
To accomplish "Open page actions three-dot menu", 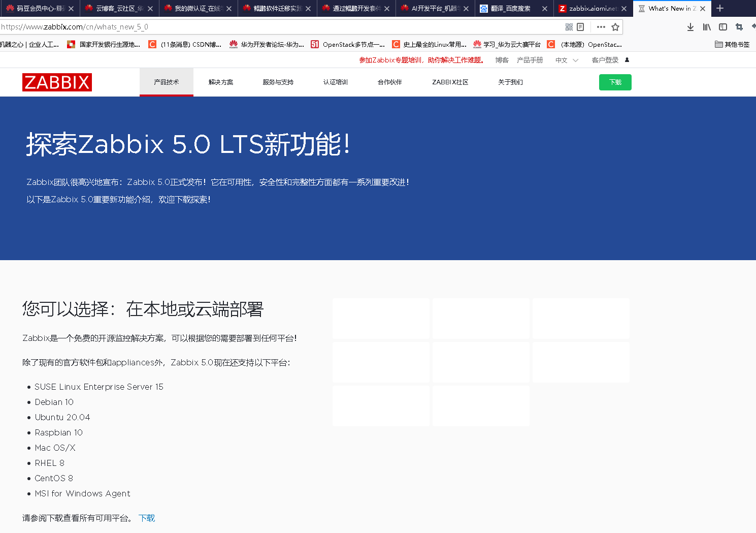I will tap(601, 27).
